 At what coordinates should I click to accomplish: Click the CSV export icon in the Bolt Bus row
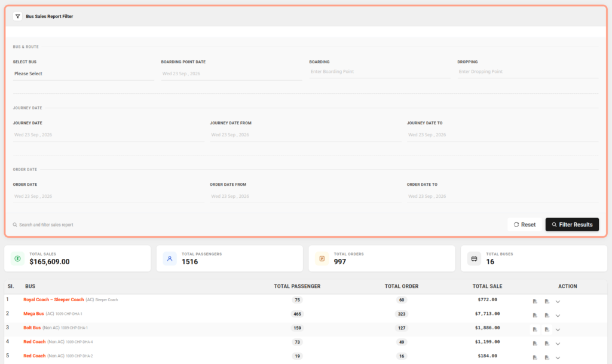point(547,329)
